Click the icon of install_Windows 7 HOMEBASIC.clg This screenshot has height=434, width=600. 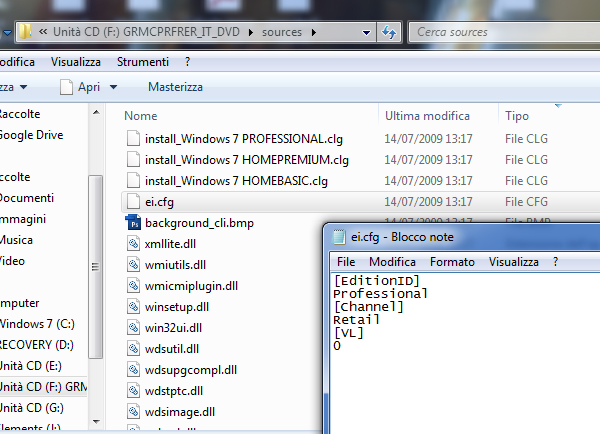click(133, 181)
